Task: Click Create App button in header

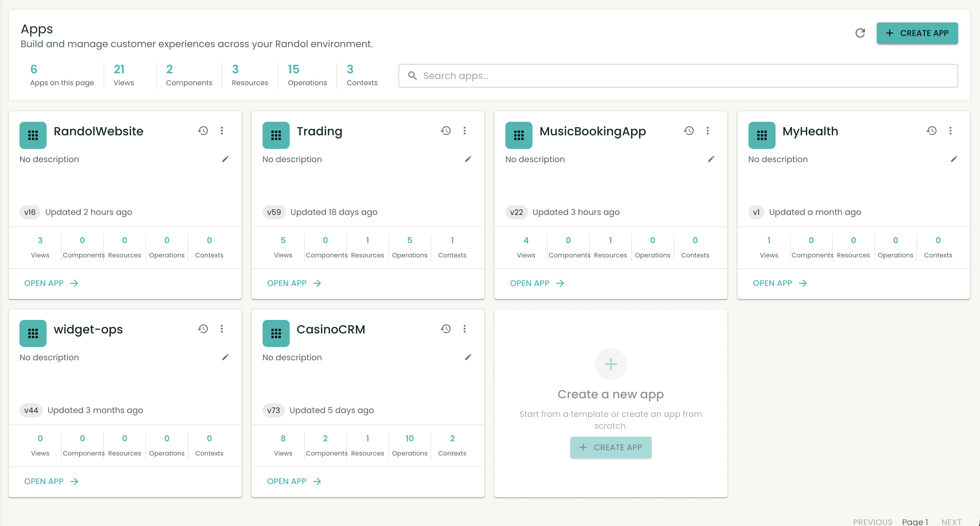Action: coord(917,33)
